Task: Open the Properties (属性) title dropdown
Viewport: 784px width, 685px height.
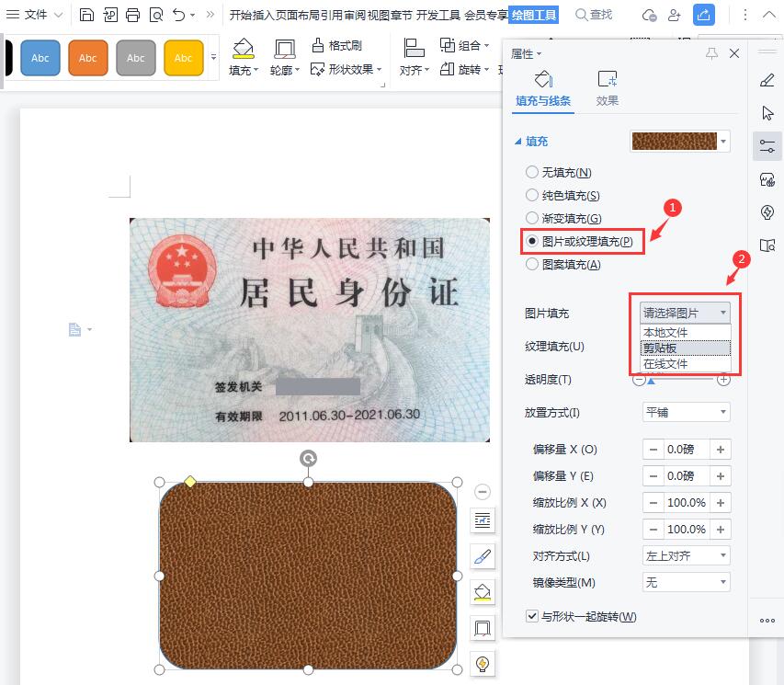Action: coord(526,53)
